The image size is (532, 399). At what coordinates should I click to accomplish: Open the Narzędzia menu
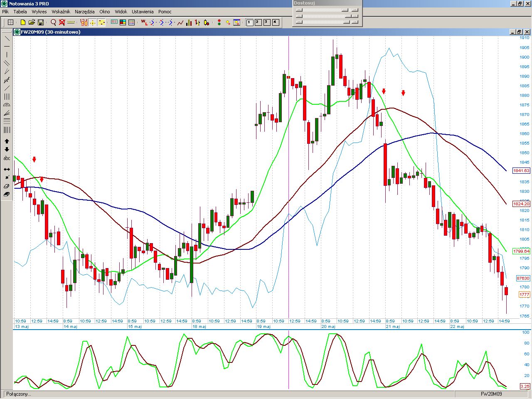pos(84,12)
